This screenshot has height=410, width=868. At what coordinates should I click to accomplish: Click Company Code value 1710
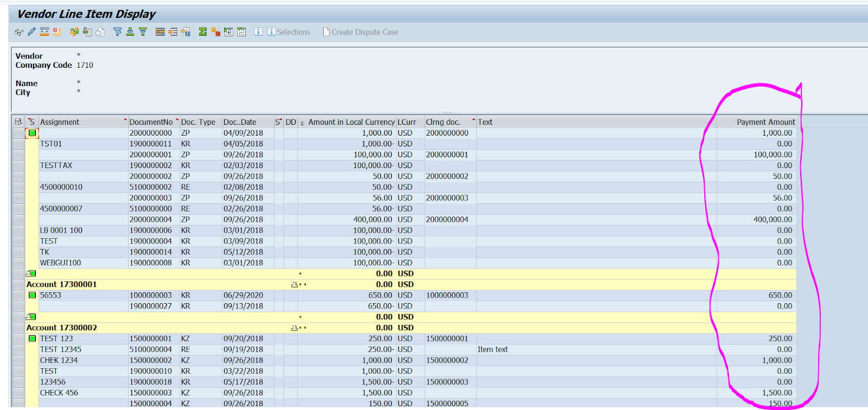coord(85,65)
